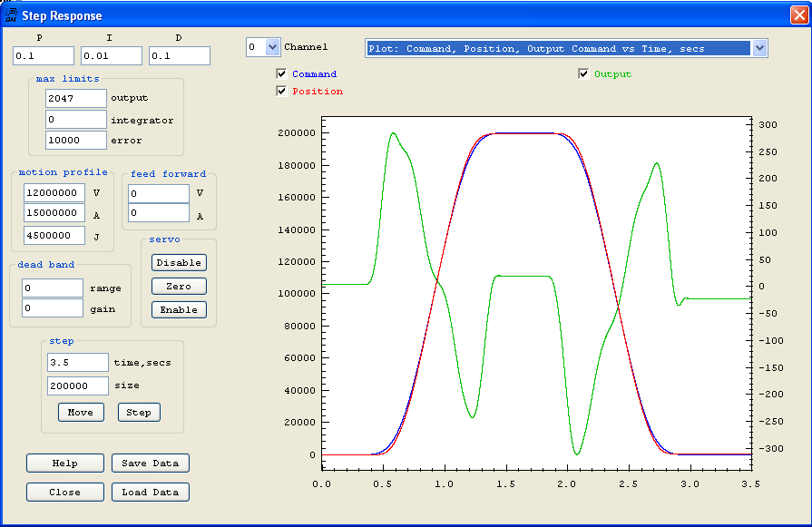Disable the Output trace checkbox
The width and height of the screenshot is (812, 527).
coord(583,73)
